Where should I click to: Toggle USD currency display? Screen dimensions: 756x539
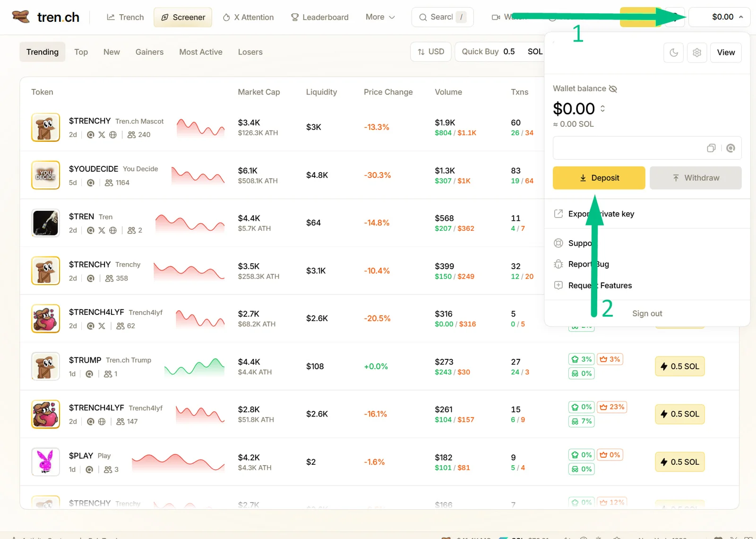coord(431,52)
